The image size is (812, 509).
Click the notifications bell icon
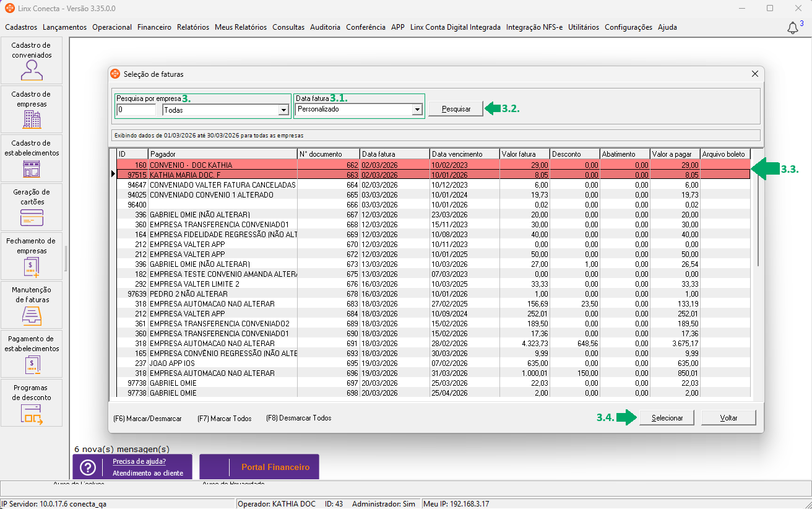tap(792, 28)
